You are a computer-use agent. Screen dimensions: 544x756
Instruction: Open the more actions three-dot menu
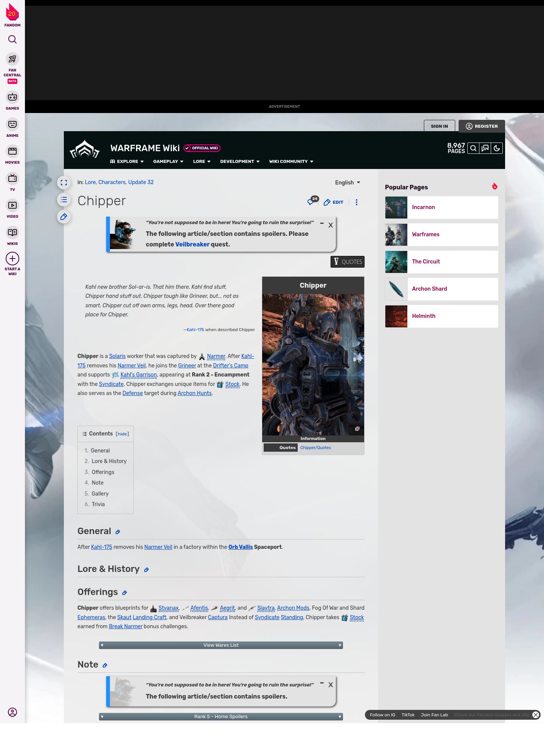357,202
